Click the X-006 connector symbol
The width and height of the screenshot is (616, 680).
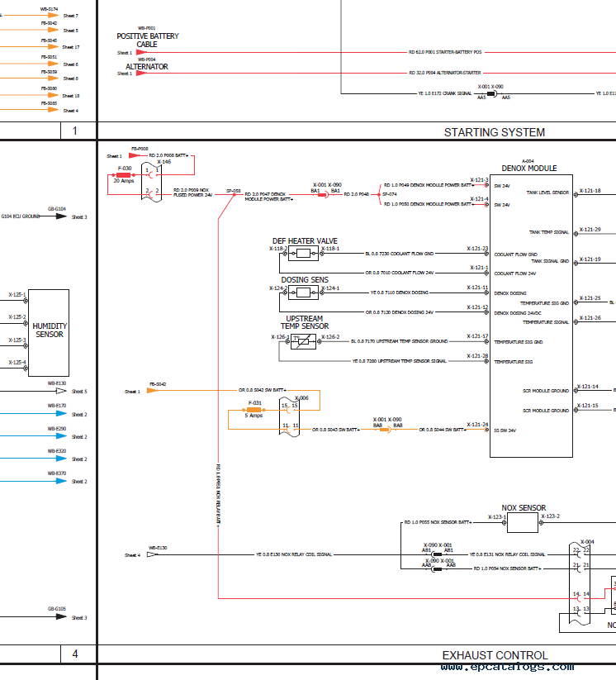pyautogui.click(x=290, y=416)
